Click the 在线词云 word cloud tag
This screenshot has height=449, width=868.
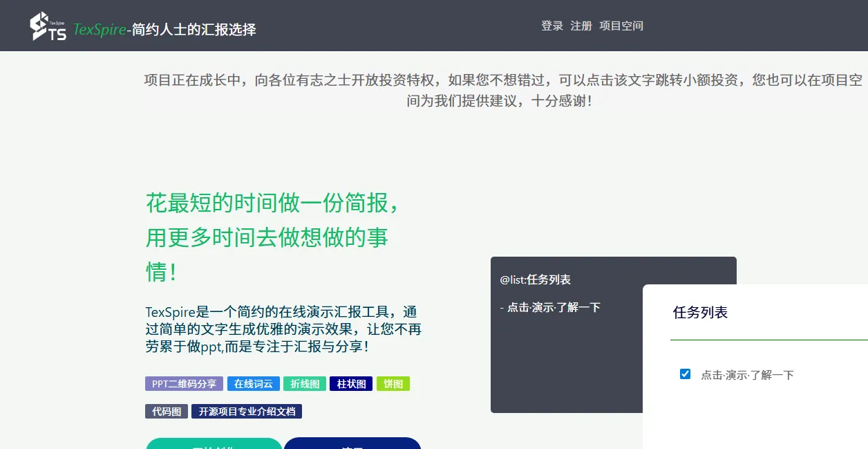click(253, 383)
